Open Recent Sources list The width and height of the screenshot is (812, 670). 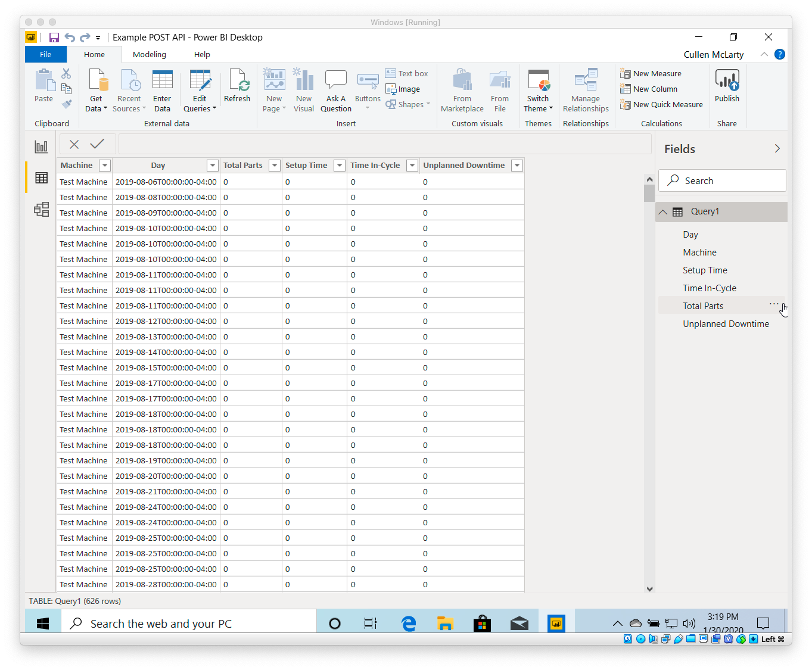click(129, 91)
